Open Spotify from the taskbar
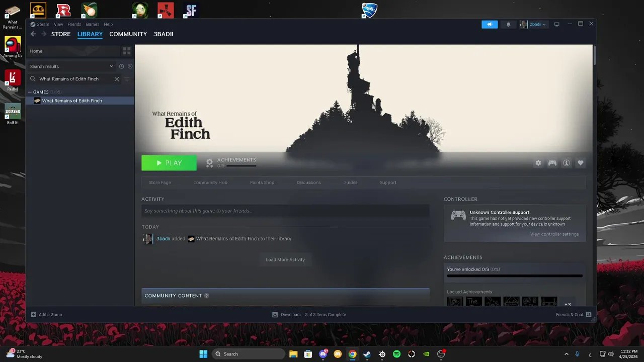Image resolution: width=644 pixels, height=362 pixels. [396, 354]
